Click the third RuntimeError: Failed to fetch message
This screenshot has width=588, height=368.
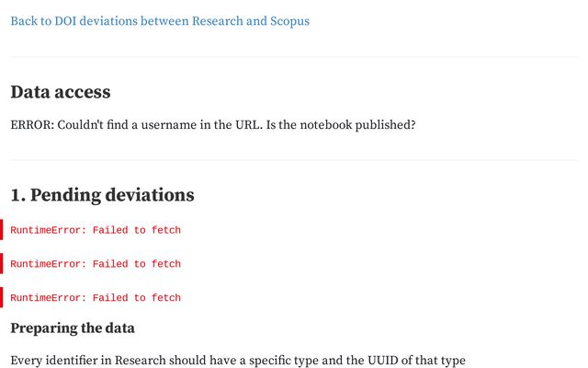pyautogui.click(x=96, y=297)
